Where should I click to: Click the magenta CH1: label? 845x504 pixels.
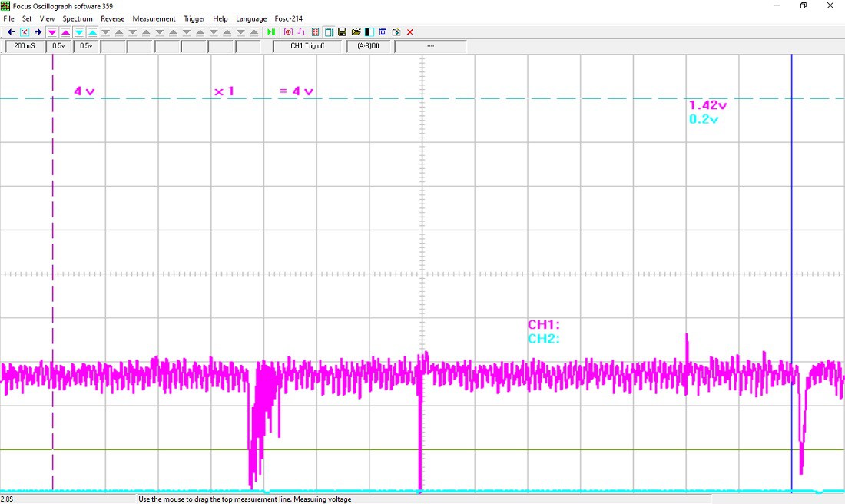(544, 324)
